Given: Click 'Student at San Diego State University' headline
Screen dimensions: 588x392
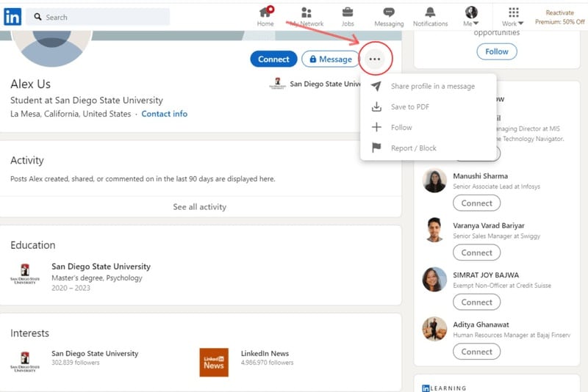Looking at the screenshot, I should (x=87, y=101).
